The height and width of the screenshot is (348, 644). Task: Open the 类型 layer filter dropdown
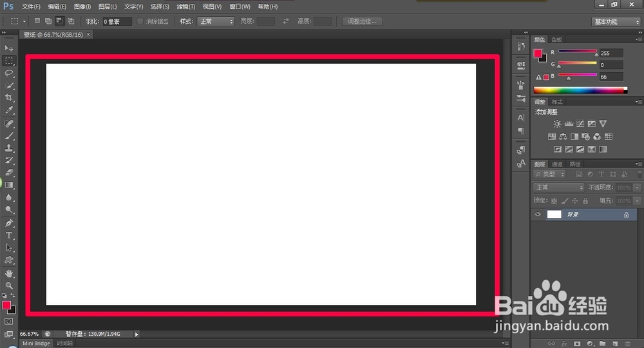(549, 174)
